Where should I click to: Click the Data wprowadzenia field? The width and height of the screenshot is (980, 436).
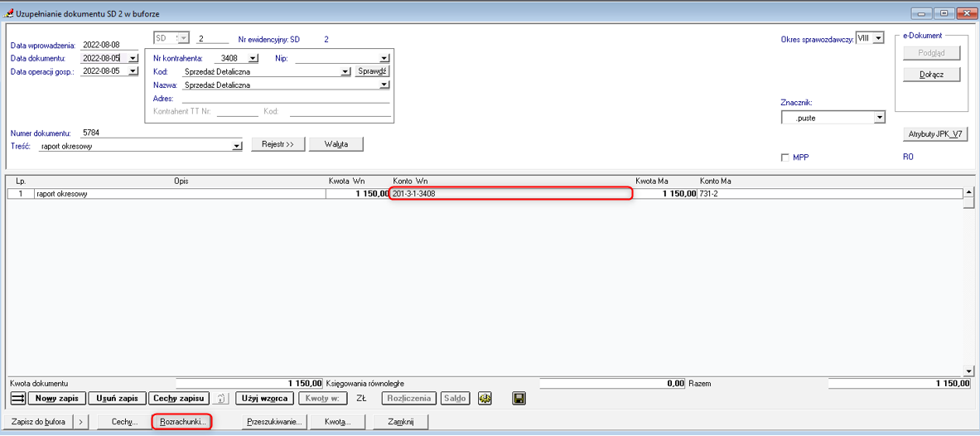pyautogui.click(x=109, y=45)
